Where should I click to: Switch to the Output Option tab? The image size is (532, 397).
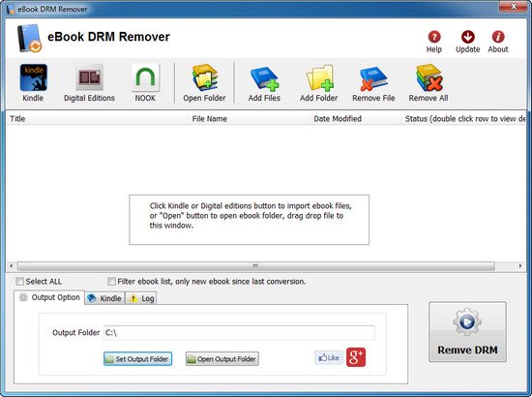point(49,297)
